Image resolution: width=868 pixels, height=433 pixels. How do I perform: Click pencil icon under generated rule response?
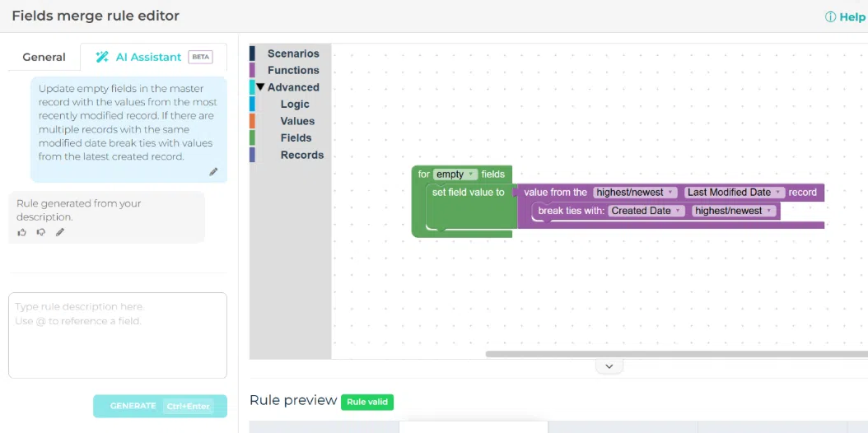coord(59,232)
